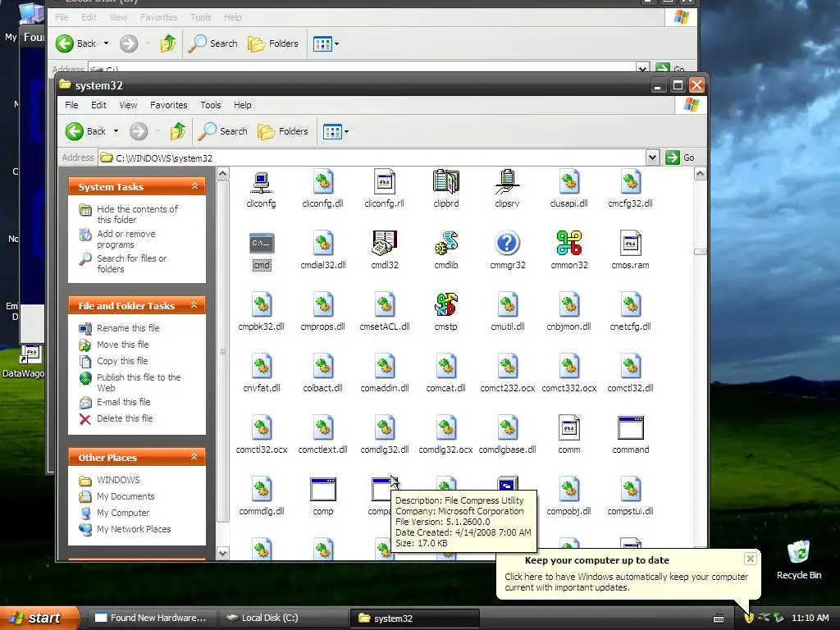
Task: Select the cmos.ram file icon
Action: (x=631, y=244)
